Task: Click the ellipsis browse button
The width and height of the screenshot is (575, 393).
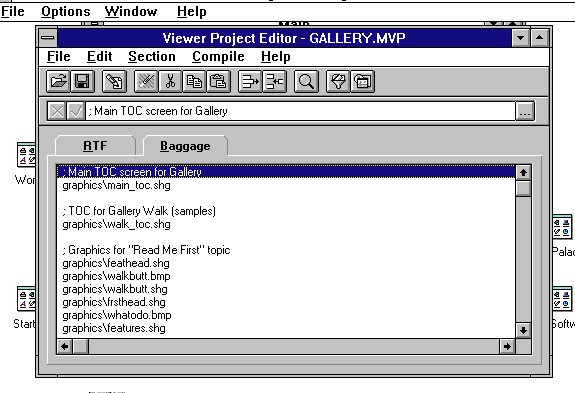Action: 525,111
